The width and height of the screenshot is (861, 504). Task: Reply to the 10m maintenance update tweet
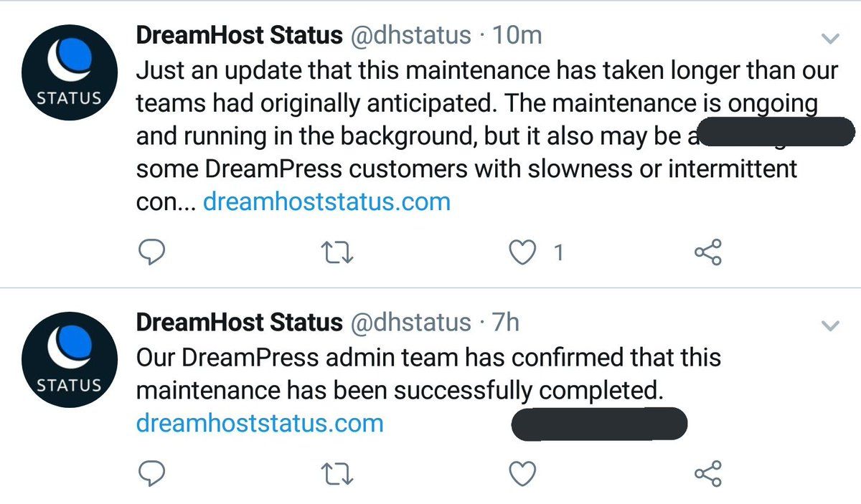[x=151, y=251]
